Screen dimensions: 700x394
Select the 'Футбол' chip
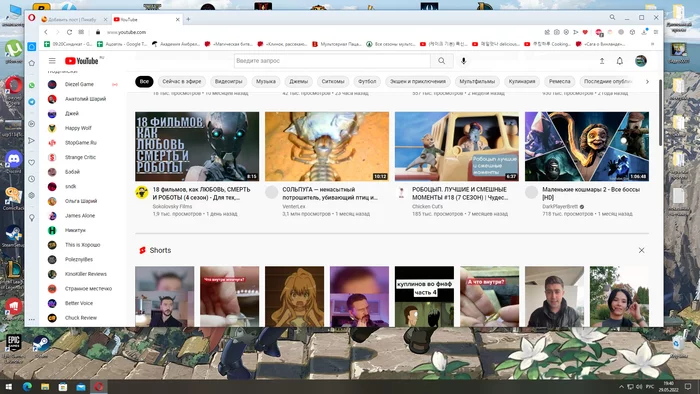click(367, 82)
